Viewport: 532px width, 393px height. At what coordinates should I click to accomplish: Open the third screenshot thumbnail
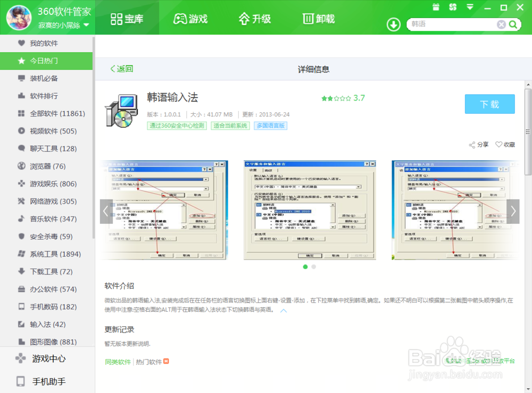tap(455, 210)
